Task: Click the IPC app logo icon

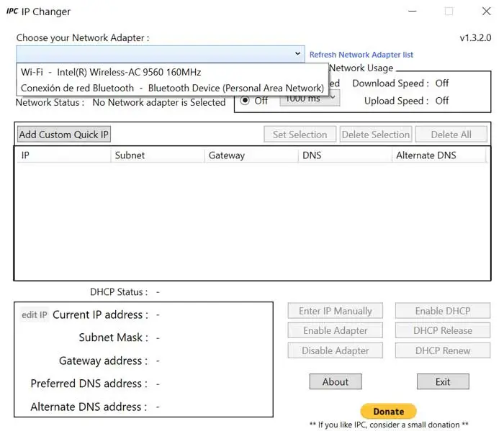Action: [12, 12]
